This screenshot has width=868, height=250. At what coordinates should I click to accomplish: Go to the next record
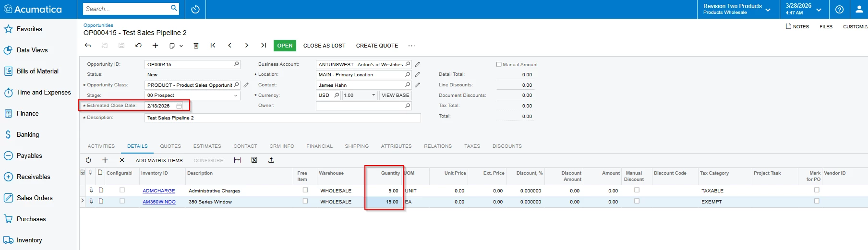point(247,46)
